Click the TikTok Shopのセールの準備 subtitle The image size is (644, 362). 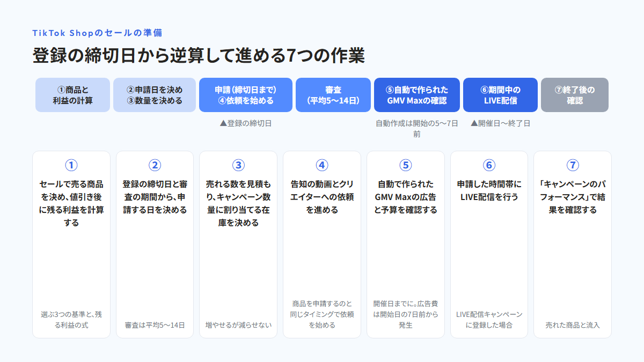point(97,33)
